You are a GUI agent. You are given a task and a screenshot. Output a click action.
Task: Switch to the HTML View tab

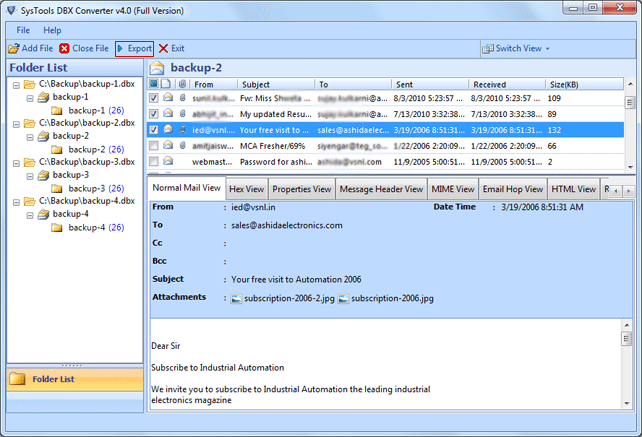point(573,189)
